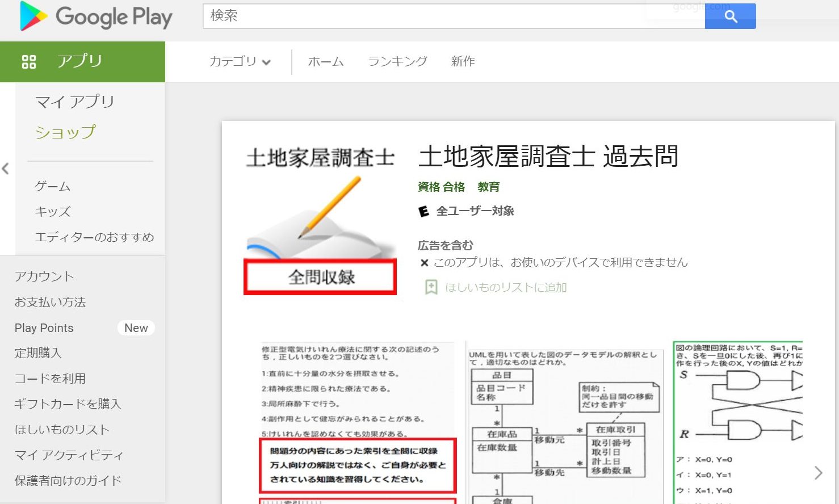Image resolution: width=839 pixels, height=504 pixels.
Task: Click the wishlist bookmark icon
Action: click(431, 287)
